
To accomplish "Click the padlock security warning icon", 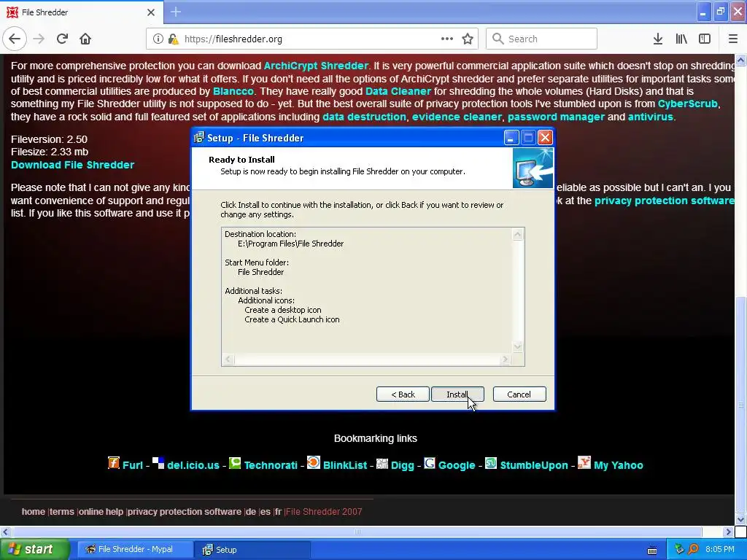I will pyautogui.click(x=173, y=39).
